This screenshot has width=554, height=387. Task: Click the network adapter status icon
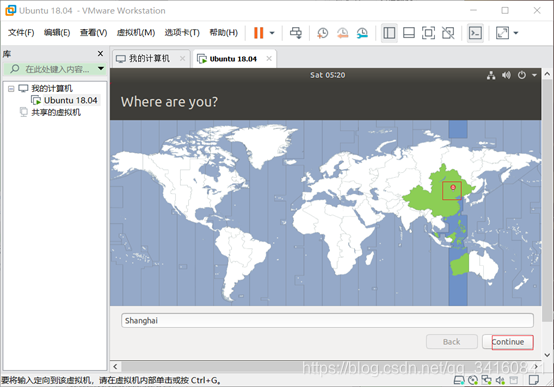(x=487, y=380)
